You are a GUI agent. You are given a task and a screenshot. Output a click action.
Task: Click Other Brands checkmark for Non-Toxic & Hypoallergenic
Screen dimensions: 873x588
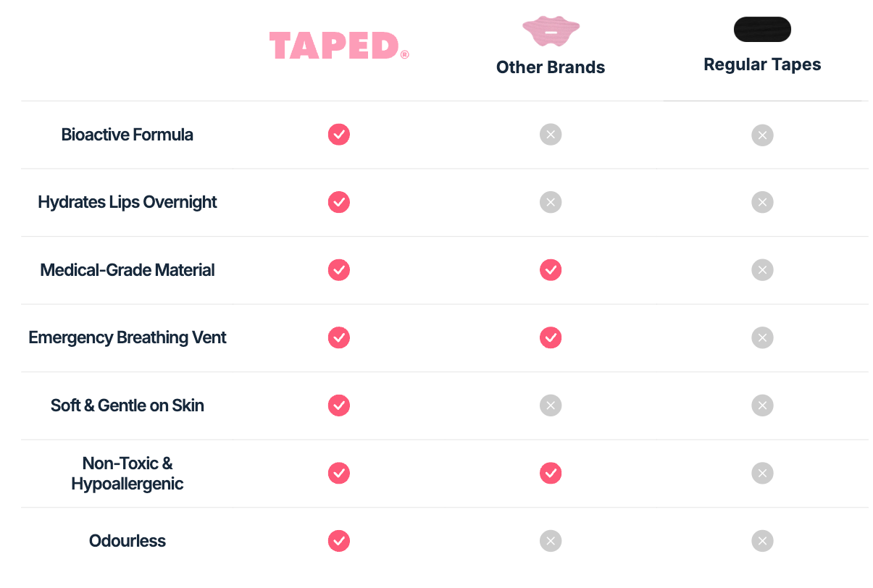point(551,474)
